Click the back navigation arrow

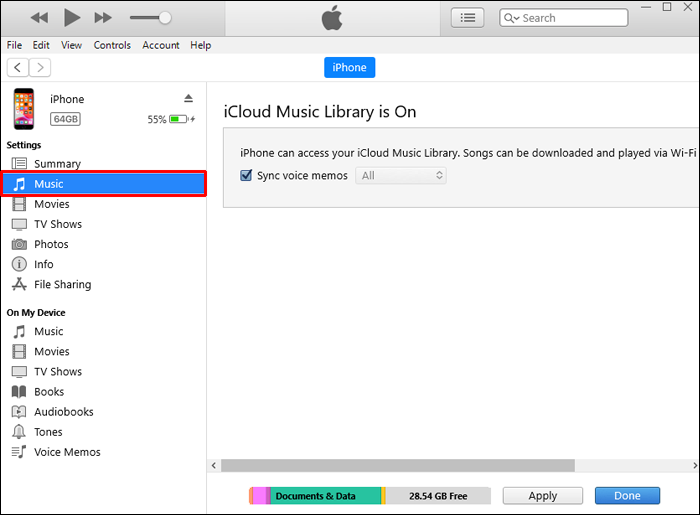17,67
